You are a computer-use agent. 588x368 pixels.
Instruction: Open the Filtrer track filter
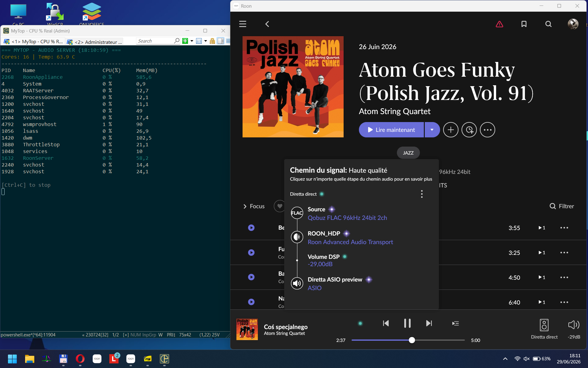click(562, 206)
